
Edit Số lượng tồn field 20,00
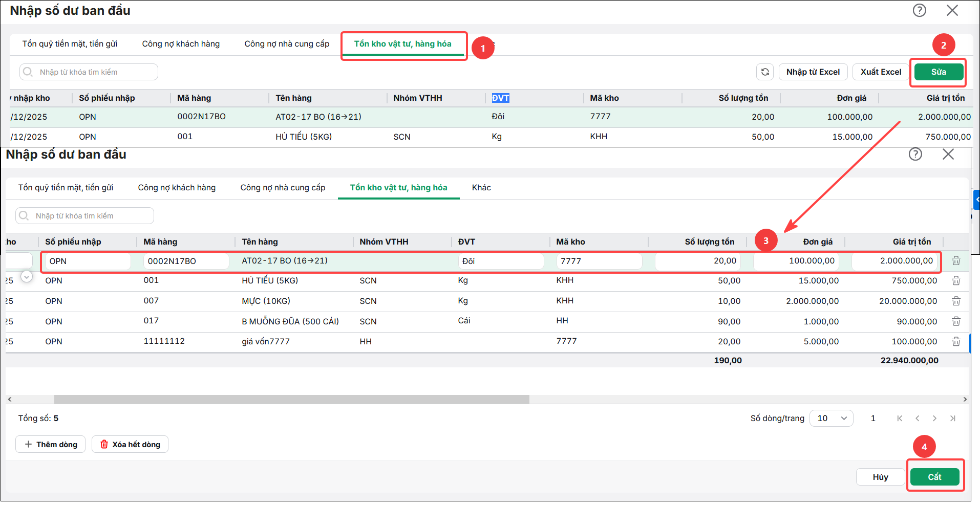pyautogui.click(x=697, y=261)
